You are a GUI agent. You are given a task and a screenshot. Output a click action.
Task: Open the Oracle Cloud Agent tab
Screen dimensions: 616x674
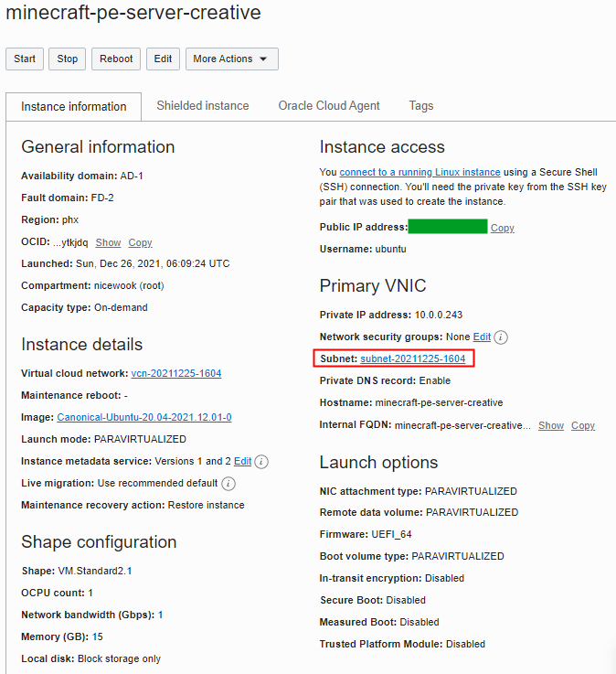(x=329, y=106)
